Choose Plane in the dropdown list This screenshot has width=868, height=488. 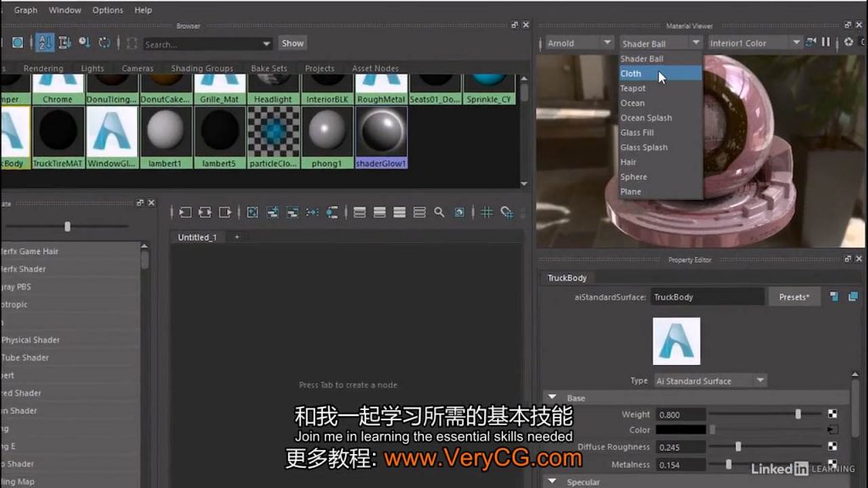click(x=660, y=191)
